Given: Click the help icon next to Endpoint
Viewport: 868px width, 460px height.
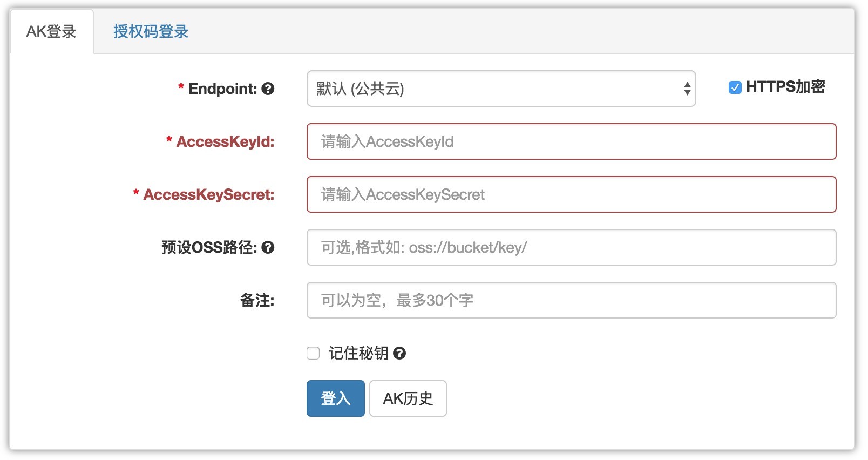Looking at the screenshot, I should [x=268, y=89].
